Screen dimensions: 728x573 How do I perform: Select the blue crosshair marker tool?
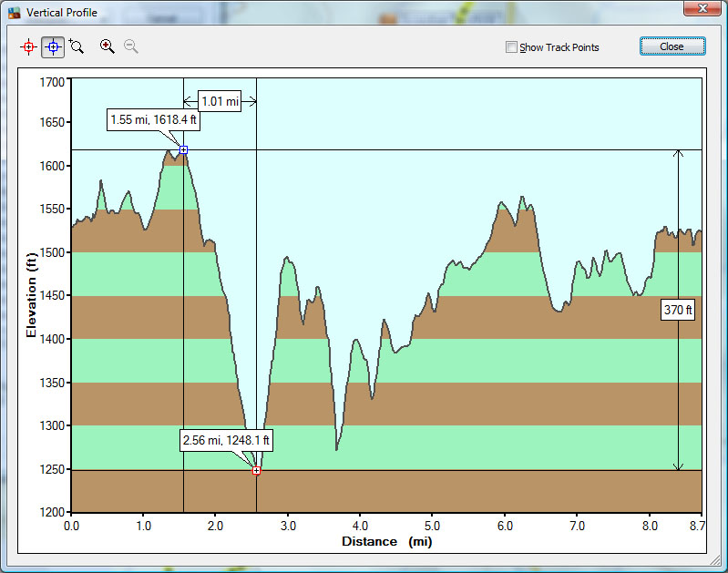coord(53,46)
